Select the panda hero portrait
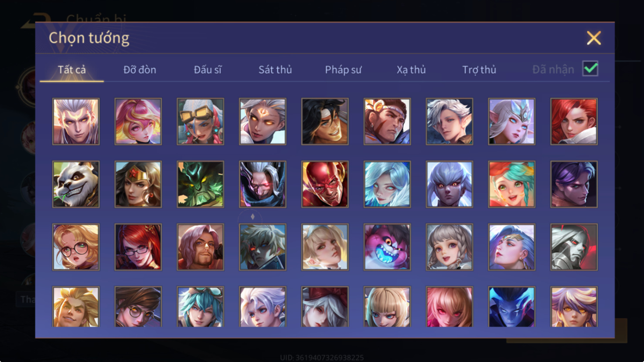644x362 pixels. 76,184
